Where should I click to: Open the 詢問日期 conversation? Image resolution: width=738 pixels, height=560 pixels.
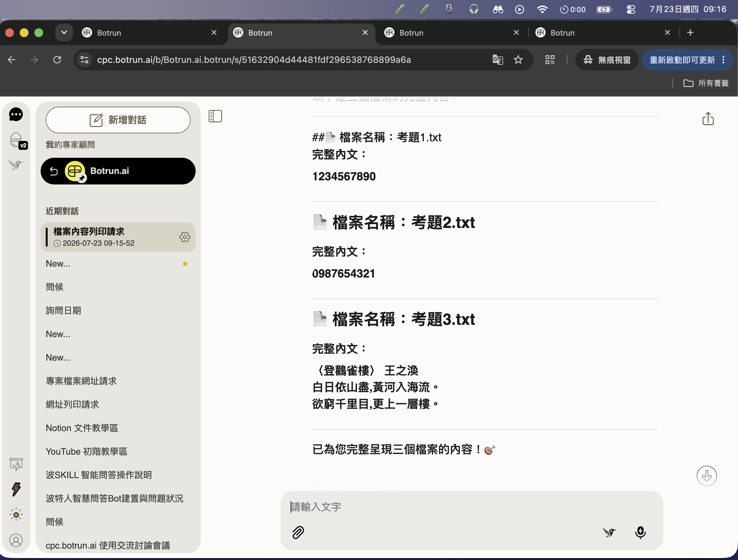click(x=118, y=310)
